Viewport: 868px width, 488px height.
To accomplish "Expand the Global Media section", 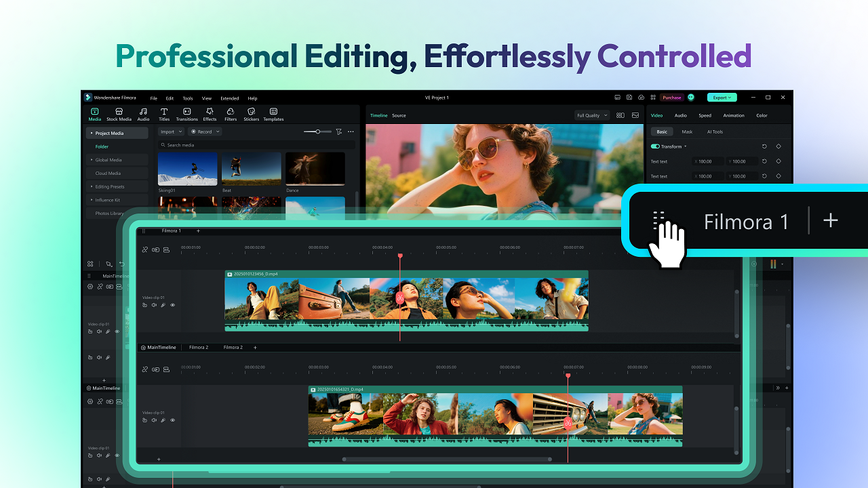I will pyautogui.click(x=92, y=160).
